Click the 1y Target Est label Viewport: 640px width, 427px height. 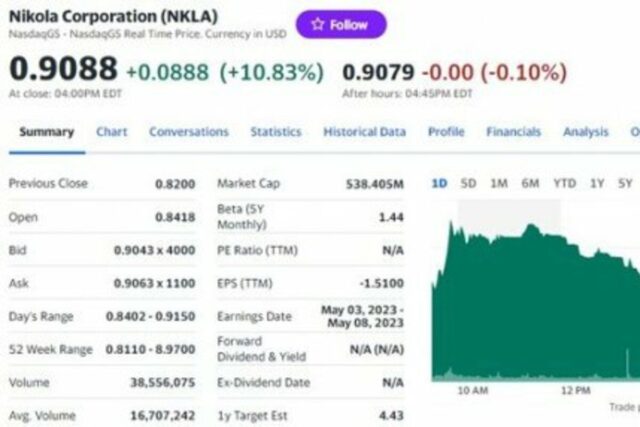(253, 414)
